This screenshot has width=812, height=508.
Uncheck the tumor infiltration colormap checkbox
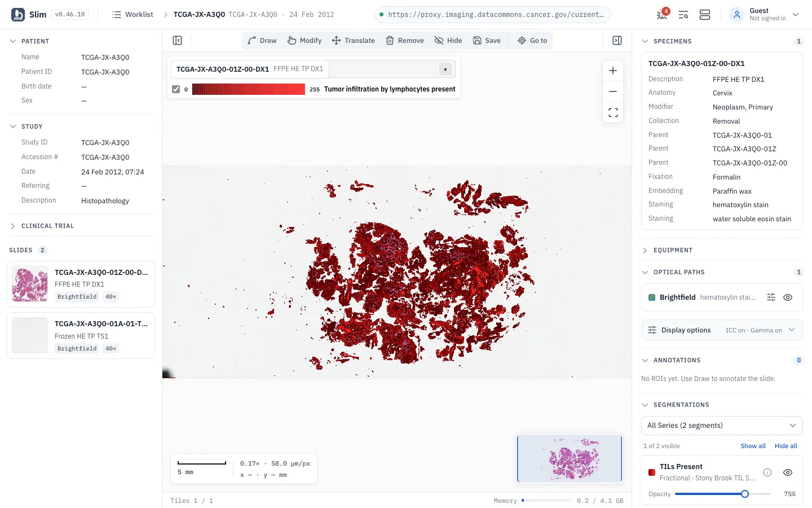pos(176,89)
